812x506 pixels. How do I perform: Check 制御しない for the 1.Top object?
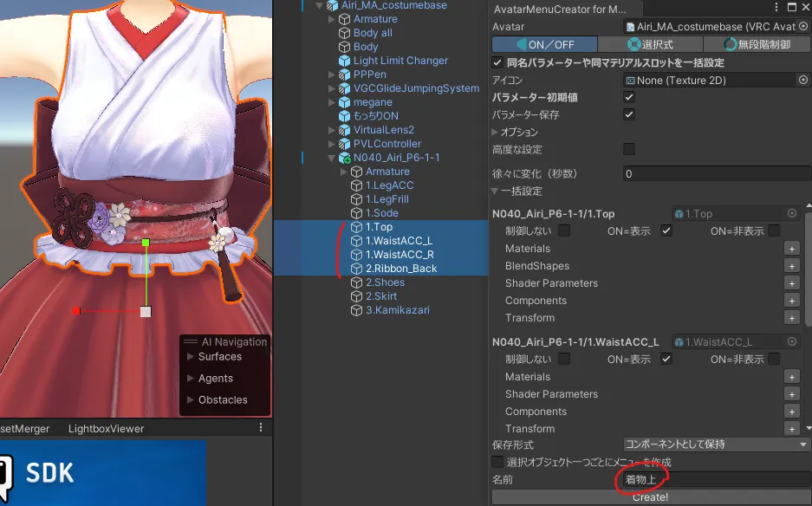(x=564, y=230)
